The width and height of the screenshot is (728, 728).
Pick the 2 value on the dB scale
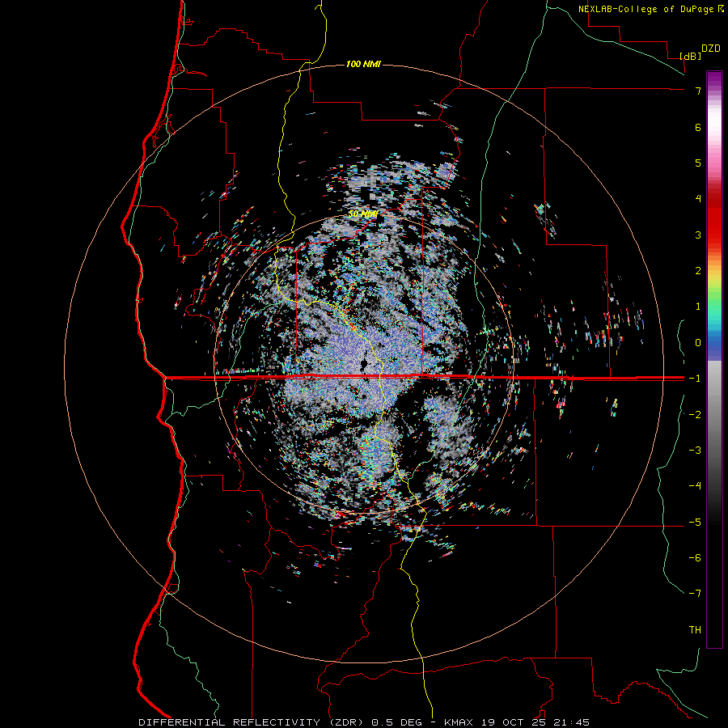pyautogui.click(x=698, y=270)
